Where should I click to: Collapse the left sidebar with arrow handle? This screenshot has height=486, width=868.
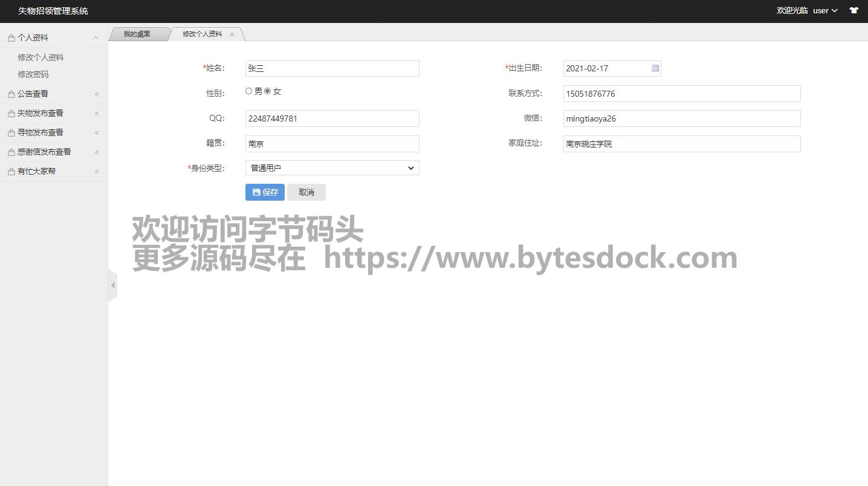click(x=112, y=285)
